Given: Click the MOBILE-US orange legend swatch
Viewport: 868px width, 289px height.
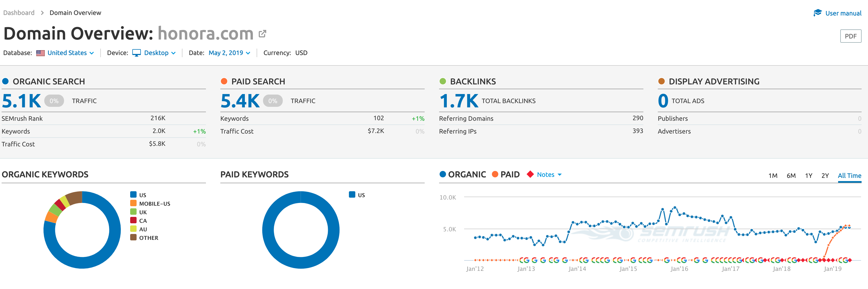Looking at the screenshot, I should [133, 203].
